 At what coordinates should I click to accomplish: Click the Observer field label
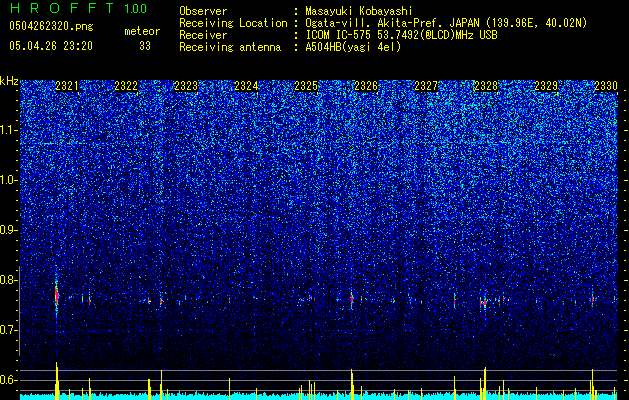(x=203, y=11)
